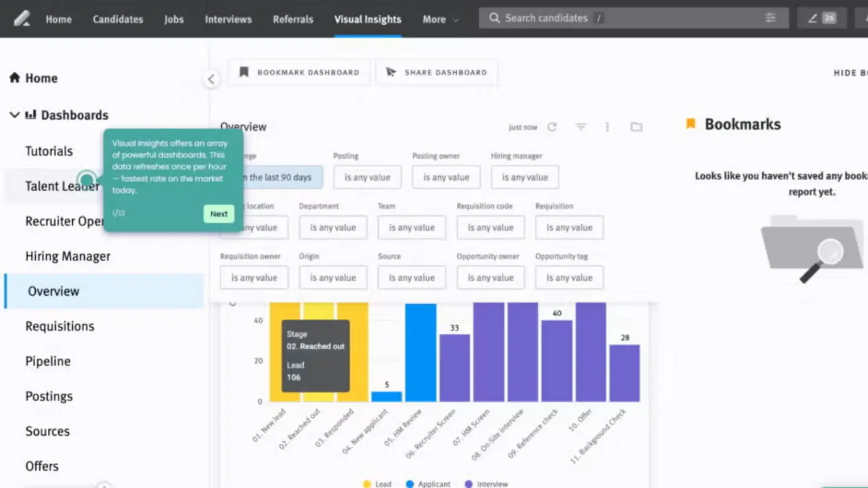The width and height of the screenshot is (868, 488).
Task: Collapse the sidebar using the left arrow button
Action: click(x=211, y=79)
